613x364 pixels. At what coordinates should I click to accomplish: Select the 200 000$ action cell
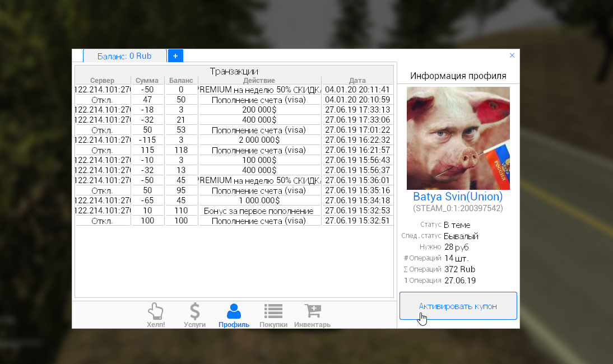(x=259, y=110)
